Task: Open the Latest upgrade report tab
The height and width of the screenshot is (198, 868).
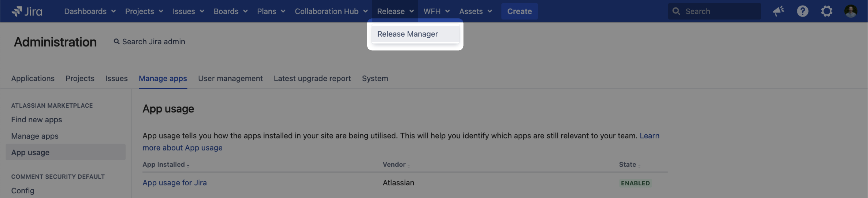Action: (x=312, y=79)
